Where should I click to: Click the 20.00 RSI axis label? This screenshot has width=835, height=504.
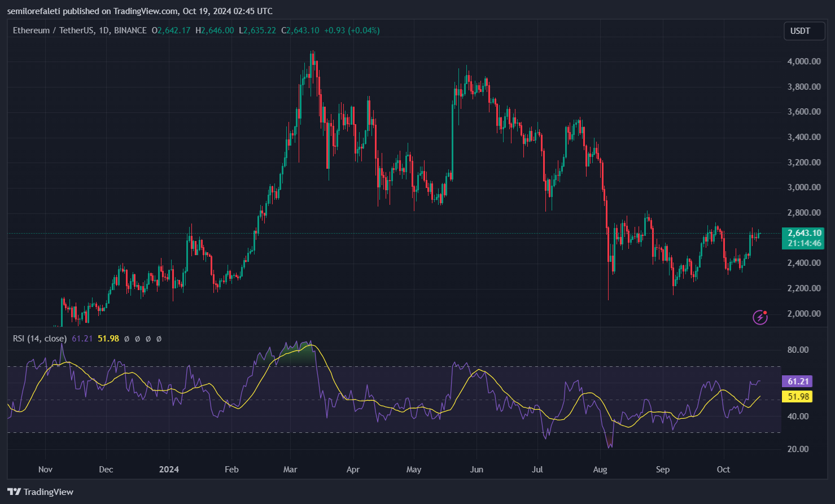coord(798,449)
